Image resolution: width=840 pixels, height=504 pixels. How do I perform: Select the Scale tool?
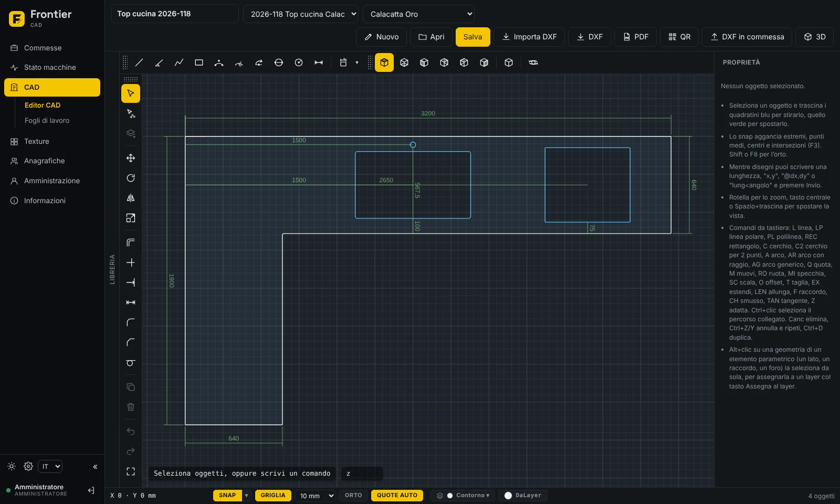[x=131, y=218]
